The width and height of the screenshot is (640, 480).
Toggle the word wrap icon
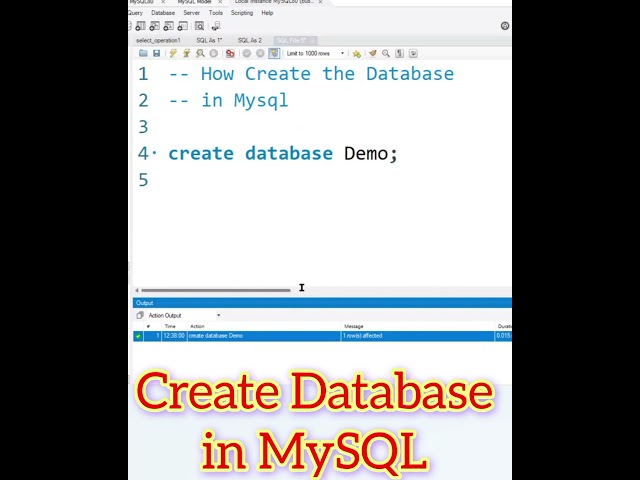click(413, 53)
